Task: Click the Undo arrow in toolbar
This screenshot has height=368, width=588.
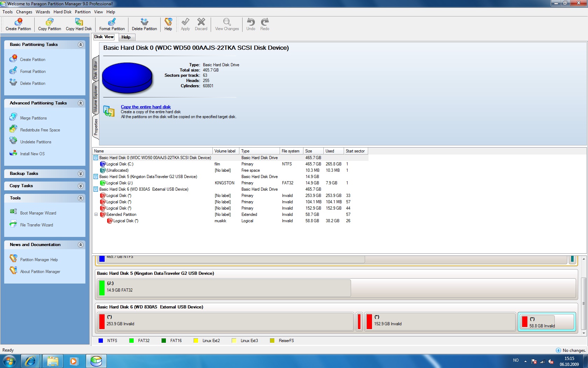Action: point(251,24)
